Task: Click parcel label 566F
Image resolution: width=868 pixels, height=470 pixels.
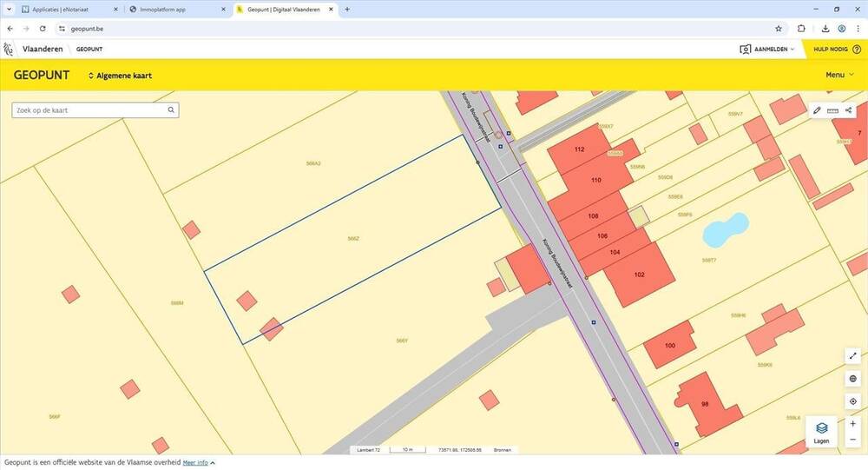Action: (54, 416)
